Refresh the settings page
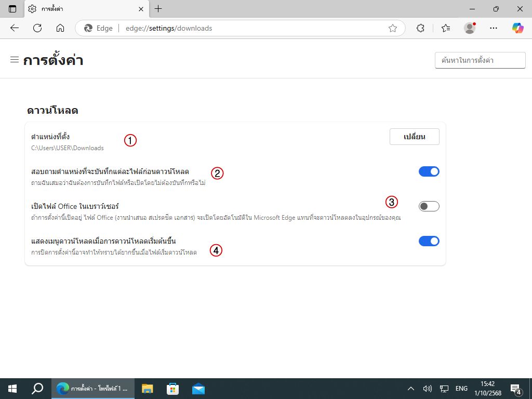Screen dimensions: 532x399 (x=37, y=28)
